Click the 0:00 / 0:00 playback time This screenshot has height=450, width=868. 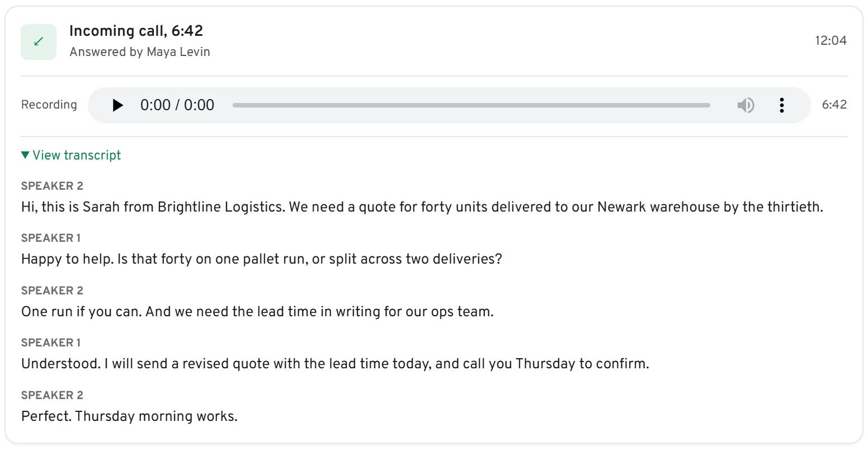click(177, 105)
